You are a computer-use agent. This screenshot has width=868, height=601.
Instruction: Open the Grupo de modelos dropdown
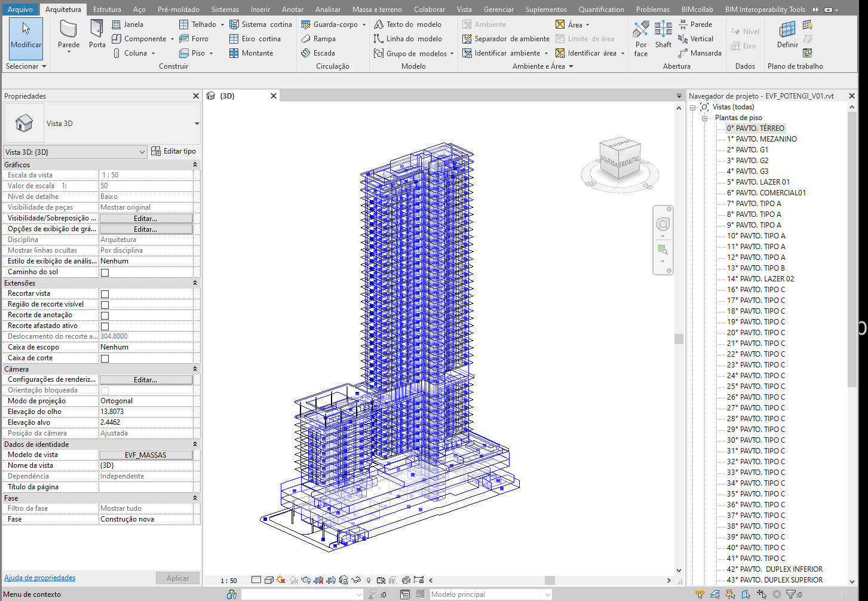[452, 53]
